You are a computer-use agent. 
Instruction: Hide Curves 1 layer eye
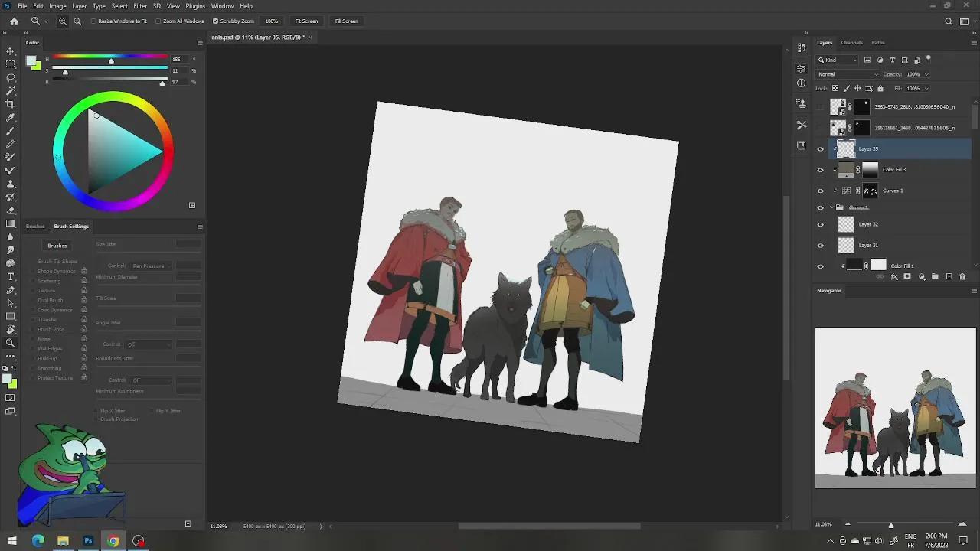point(821,191)
